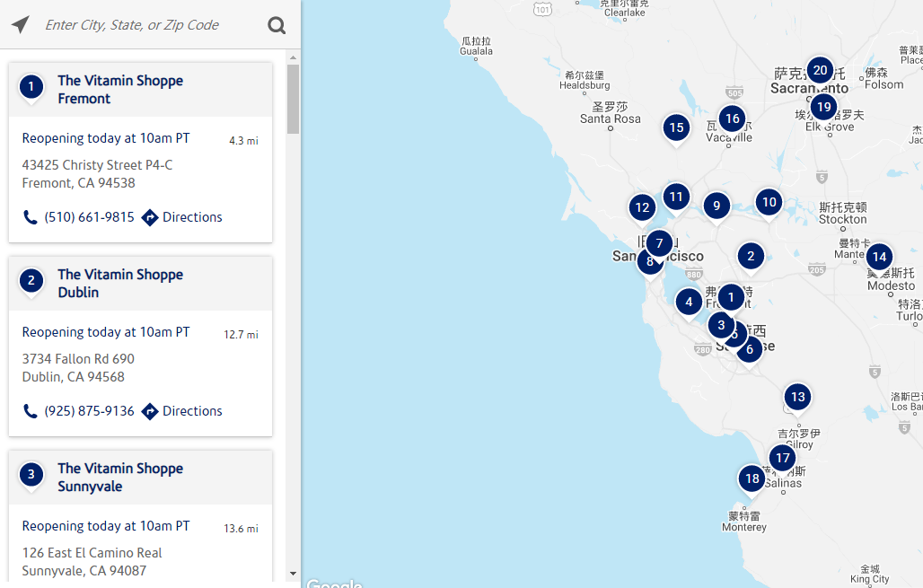Select map pin 19 near Elk Grove
Viewport: 923px width, 588px height.
point(823,108)
